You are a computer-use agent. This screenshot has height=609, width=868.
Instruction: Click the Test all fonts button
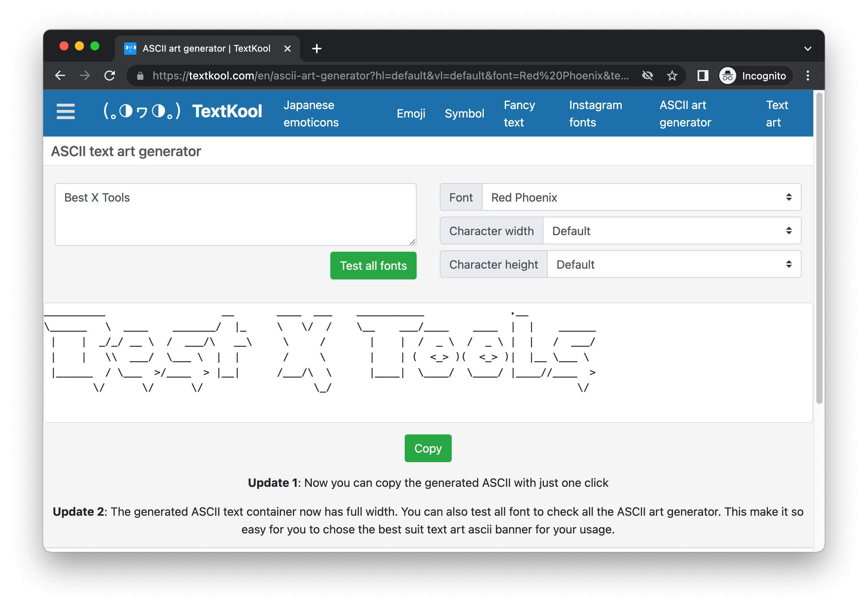[x=373, y=266]
